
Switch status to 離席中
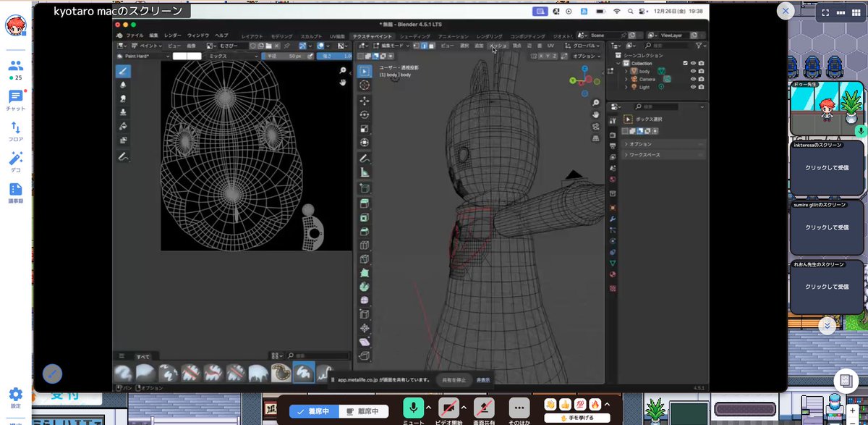[363, 411]
